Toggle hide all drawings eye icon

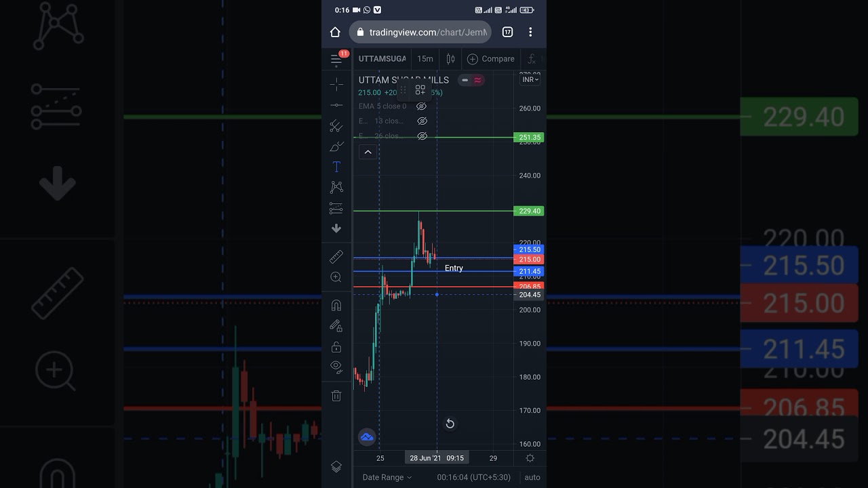pyautogui.click(x=336, y=367)
